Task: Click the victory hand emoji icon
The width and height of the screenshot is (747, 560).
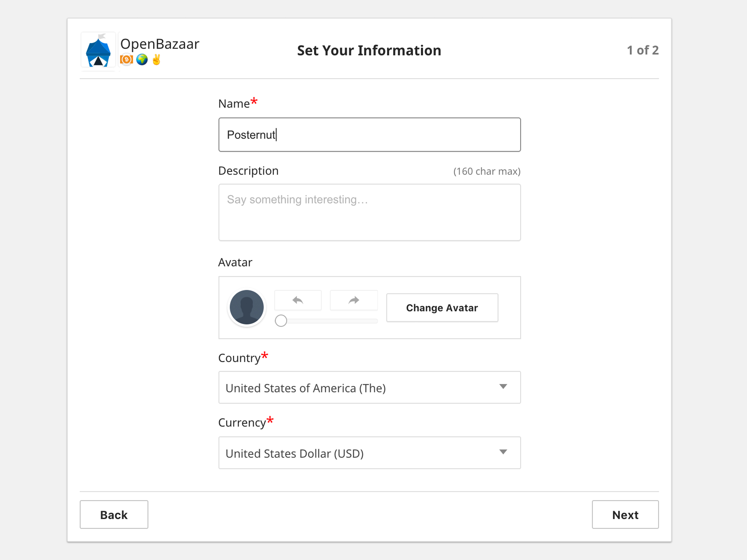Action: (x=156, y=60)
